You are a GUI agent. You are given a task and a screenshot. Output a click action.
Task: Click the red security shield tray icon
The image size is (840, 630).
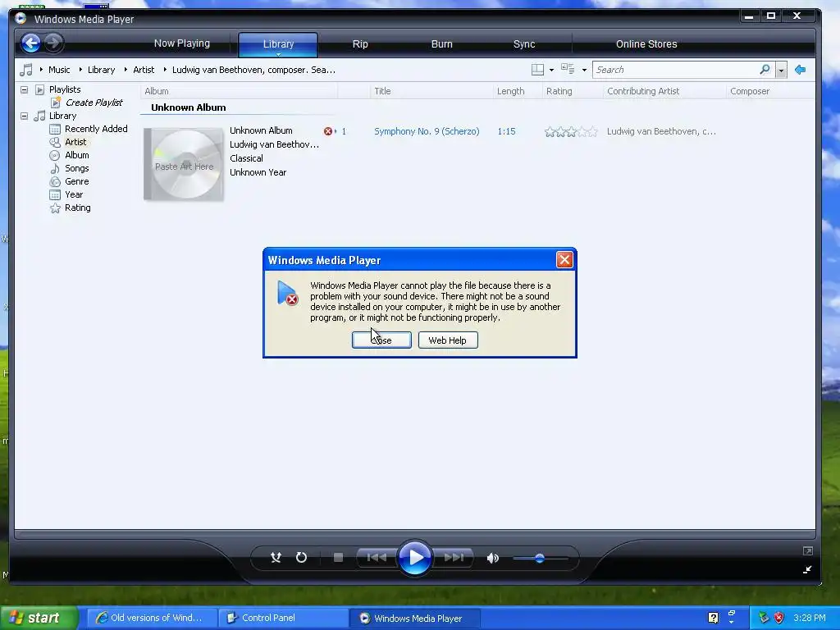(x=778, y=618)
